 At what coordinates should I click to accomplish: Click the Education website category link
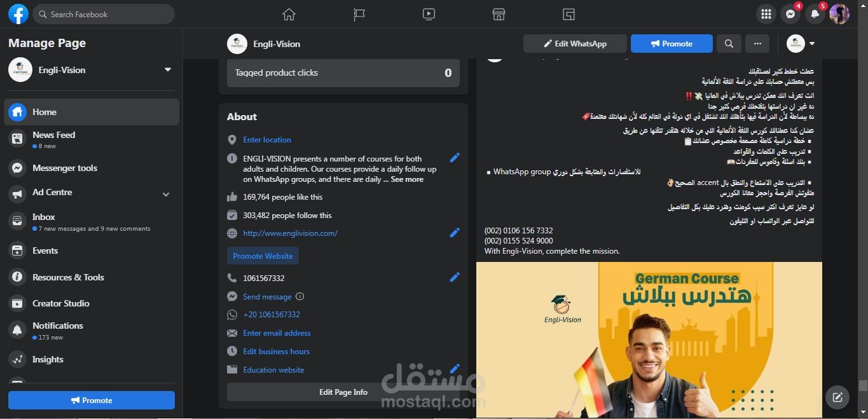[x=273, y=370]
